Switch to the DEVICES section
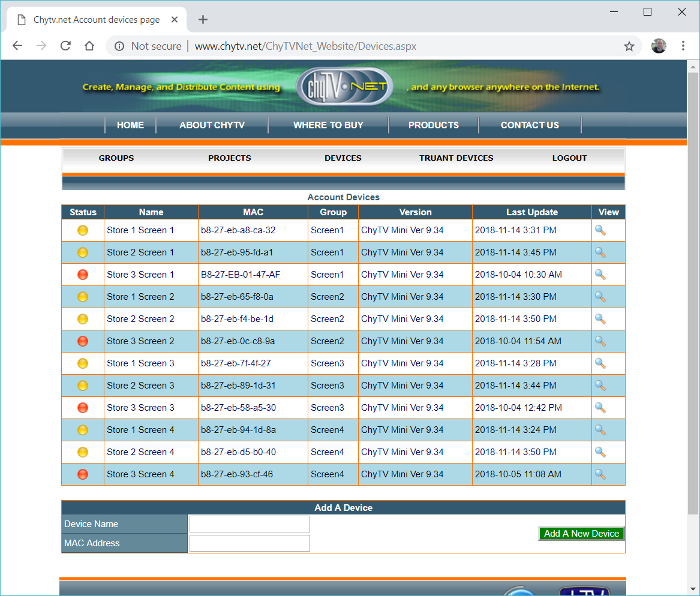 coord(343,158)
